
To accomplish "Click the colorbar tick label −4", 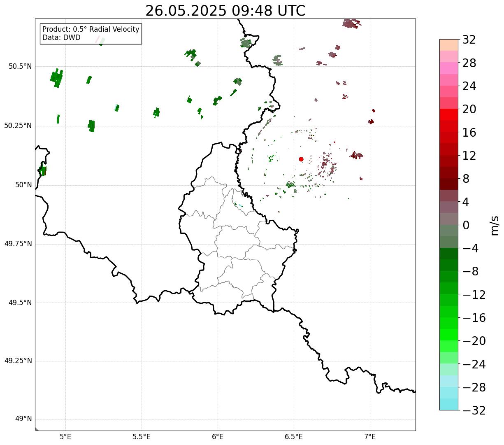I will click(471, 248).
